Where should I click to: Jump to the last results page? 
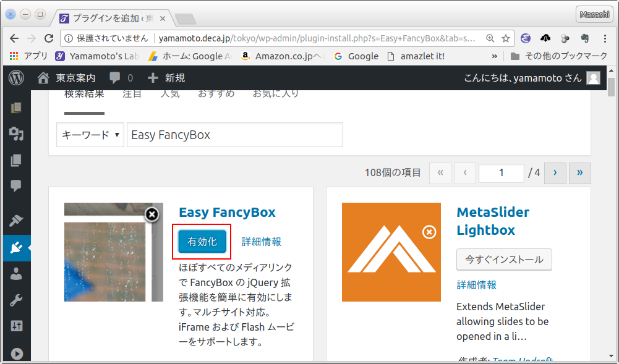pos(580,173)
